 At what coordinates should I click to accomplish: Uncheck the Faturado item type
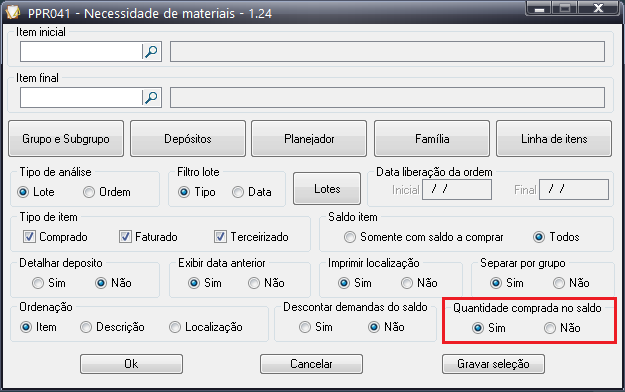tap(125, 237)
